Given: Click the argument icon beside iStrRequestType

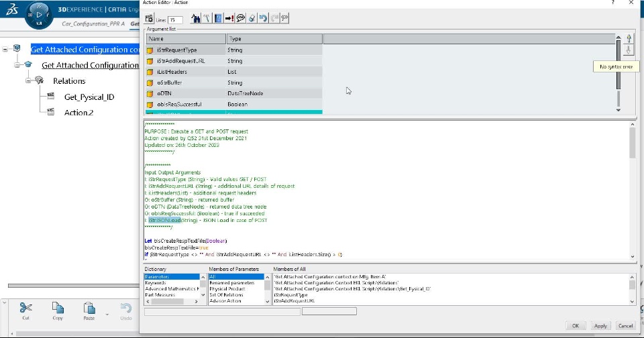Looking at the screenshot, I should click(x=150, y=50).
